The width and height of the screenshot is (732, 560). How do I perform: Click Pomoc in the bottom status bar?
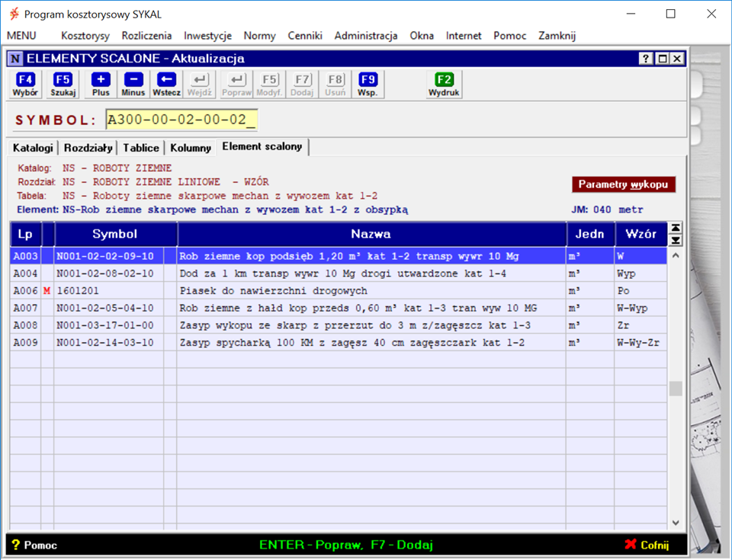point(34,545)
